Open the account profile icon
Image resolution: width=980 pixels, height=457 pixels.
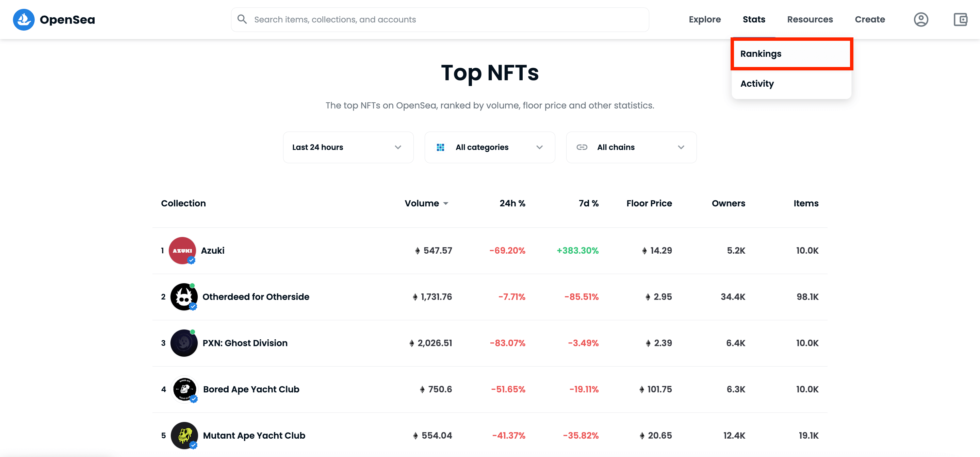point(921,19)
